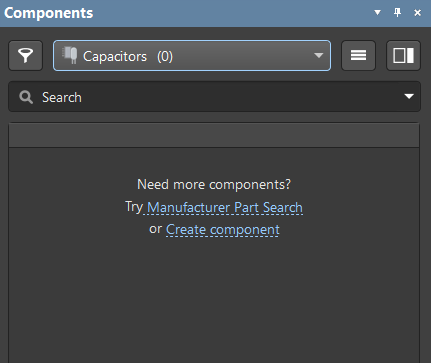This screenshot has width=431, height=363.
Task: Expand the Capacitors category dropdown arrow
Action: (x=319, y=55)
